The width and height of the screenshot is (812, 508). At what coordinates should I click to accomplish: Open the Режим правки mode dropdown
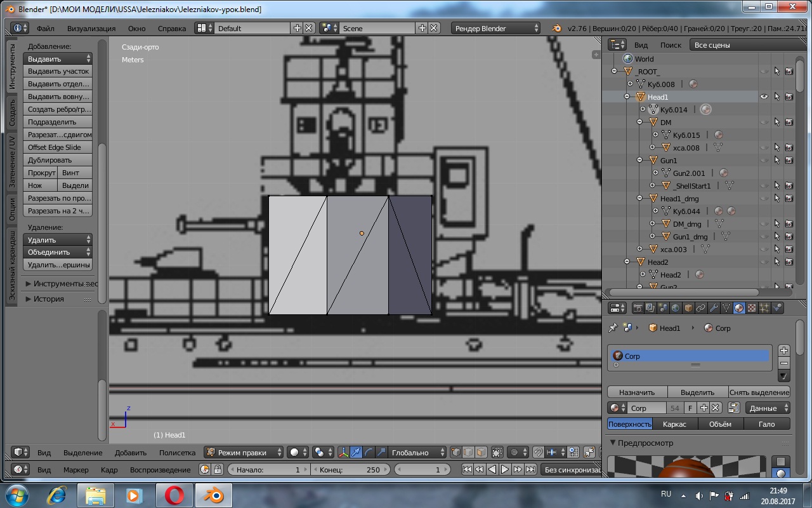click(244, 453)
